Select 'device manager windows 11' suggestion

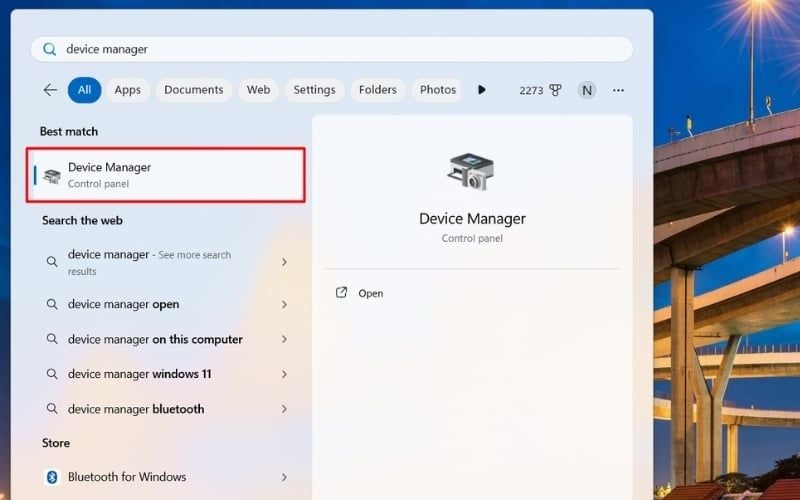pyautogui.click(x=166, y=374)
